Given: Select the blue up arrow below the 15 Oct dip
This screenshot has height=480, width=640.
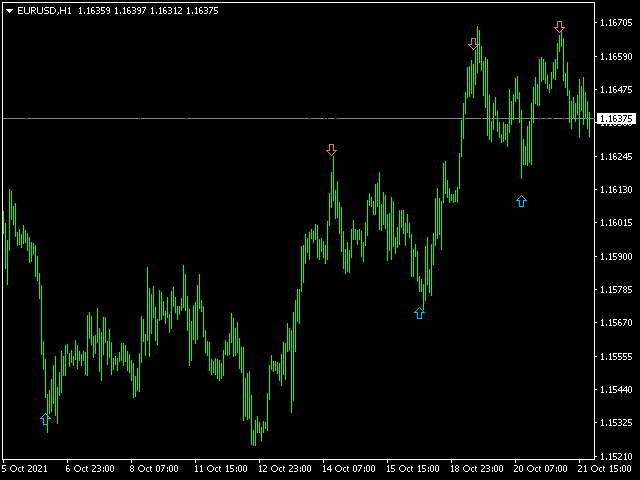Looking at the screenshot, I should [x=419, y=313].
